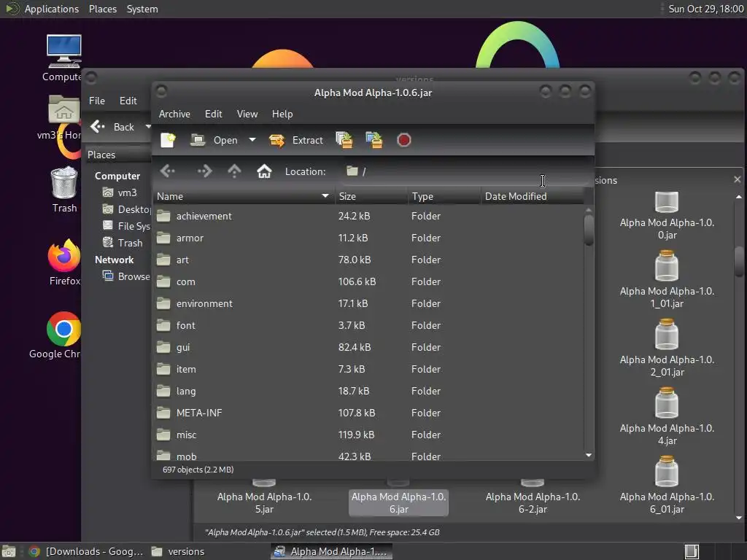This screenshot has width=747, height=560.
Task: Select Alpha Mod Alpha-1.0.0.jar file
Action: (x=667, y=216)
